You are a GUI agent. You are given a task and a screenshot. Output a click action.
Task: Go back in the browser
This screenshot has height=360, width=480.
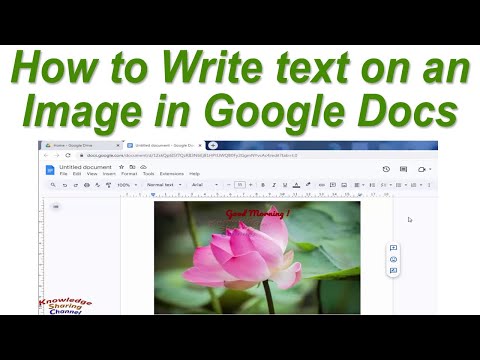tap(46, 155)
